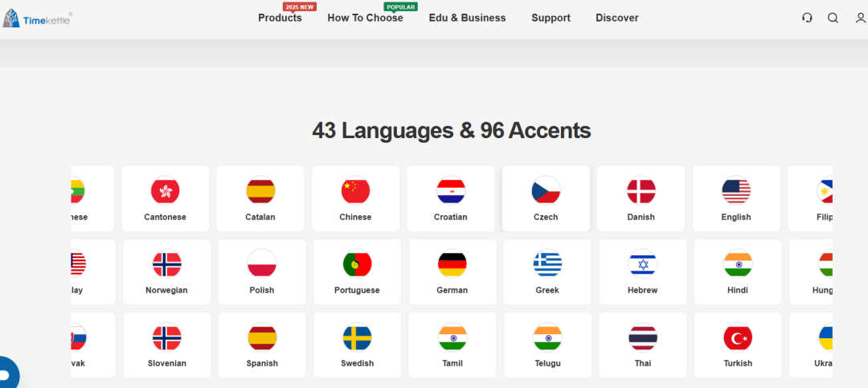This screenshot has width=868, height=388.
Task: Open customer support headset icon
Action: 807,18
